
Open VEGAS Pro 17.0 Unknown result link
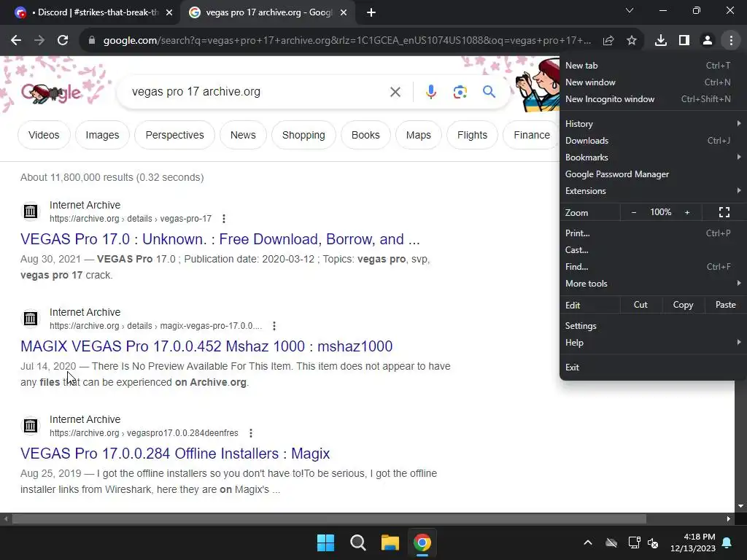[220, 239]
